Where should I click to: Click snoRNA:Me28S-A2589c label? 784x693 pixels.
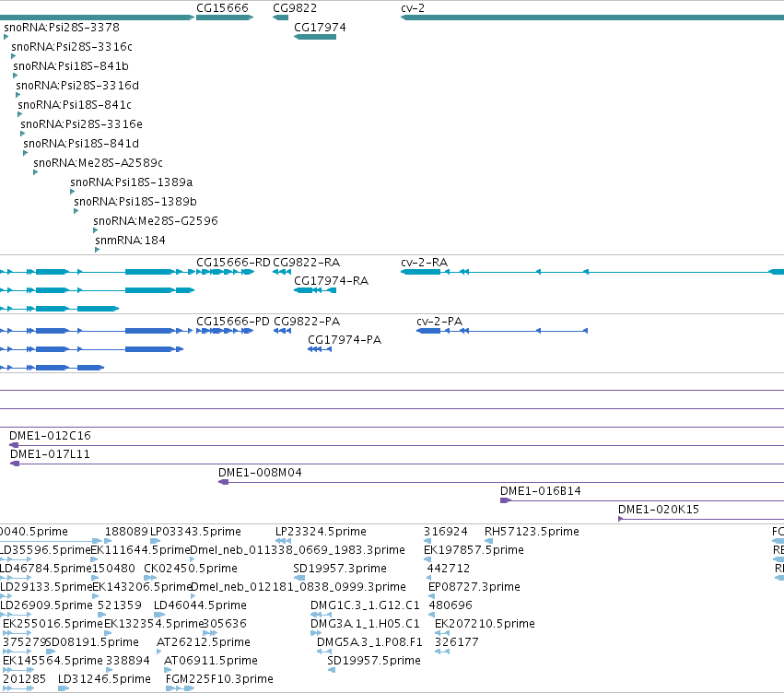[x=98, y=163]
